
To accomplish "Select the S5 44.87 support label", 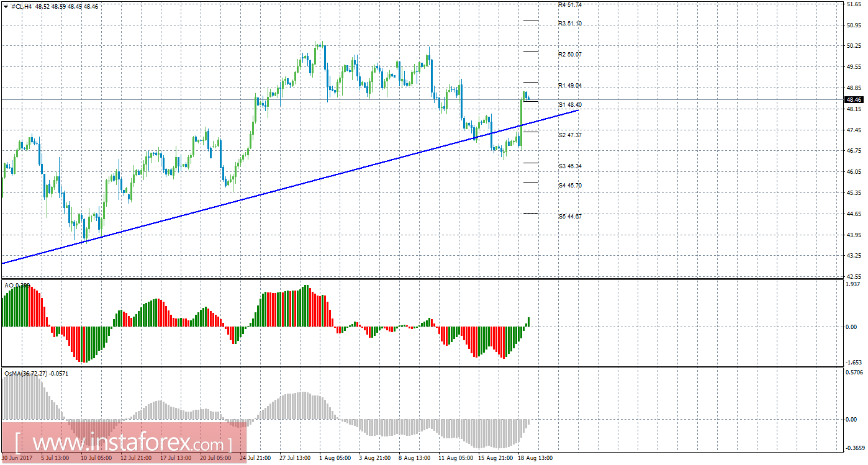I will click(569, 217).
